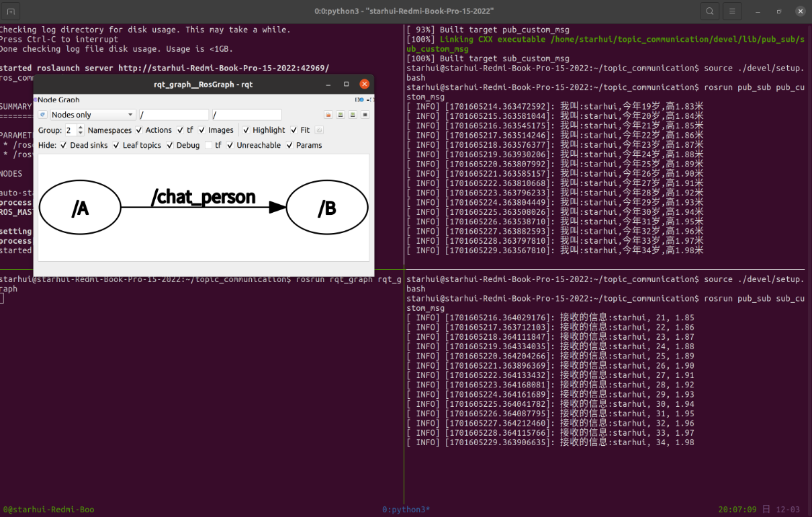
Task: Open the terminal search icon
Action: coord(709,11)
